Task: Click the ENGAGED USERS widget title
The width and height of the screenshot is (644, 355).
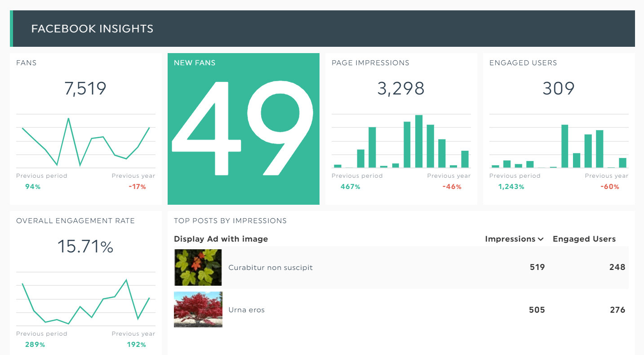Action: 523,63
